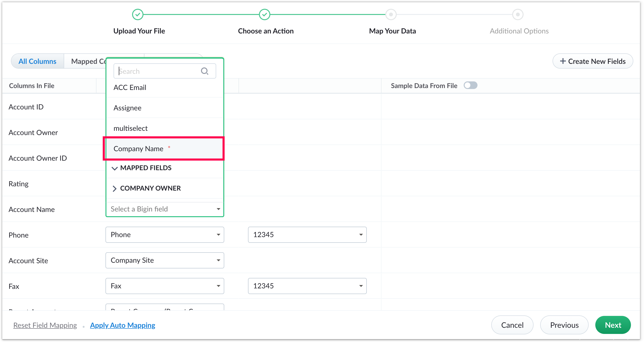Switch to the All Columns tab
644x342 pixels.
tap(38, 61)
